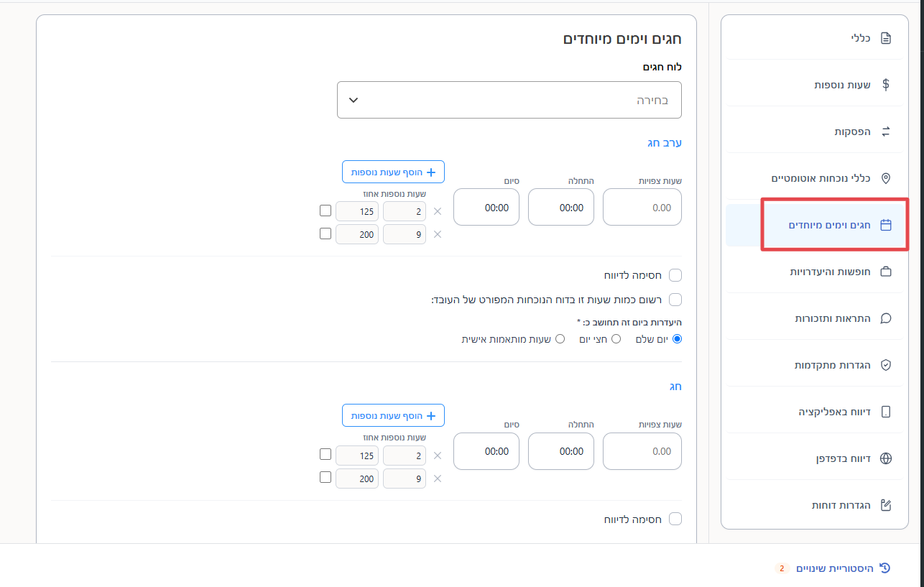Click the שעות נוספות field showing 9 under חג
The height and width of the screenshot is (587, 924).
pos(405,478)
